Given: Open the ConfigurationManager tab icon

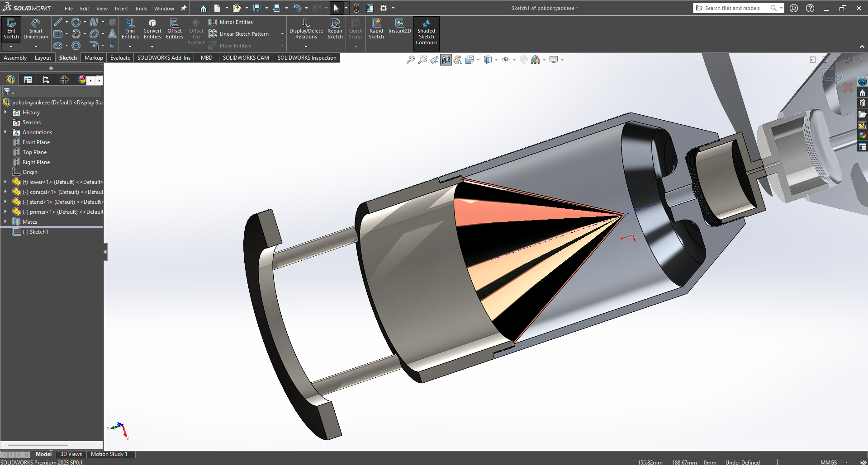Looking at the screenshot, I should (x=46, y=80).
